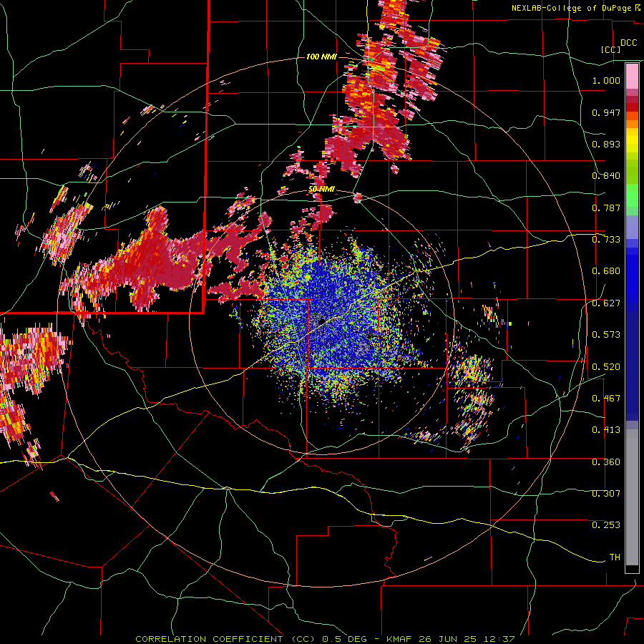Click the 0.520 scale value
This screenshot has height=644, width=644.
(606, 367)
